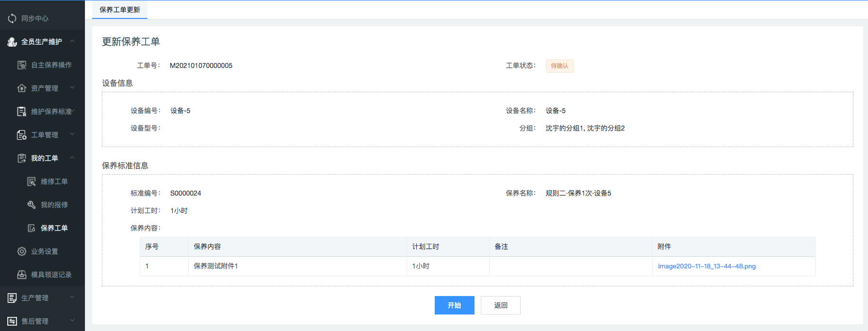The image size is (868, 331).
Task: Collapse the 全员生产维护 menu chevron
Action: click(x=72, y=41)
